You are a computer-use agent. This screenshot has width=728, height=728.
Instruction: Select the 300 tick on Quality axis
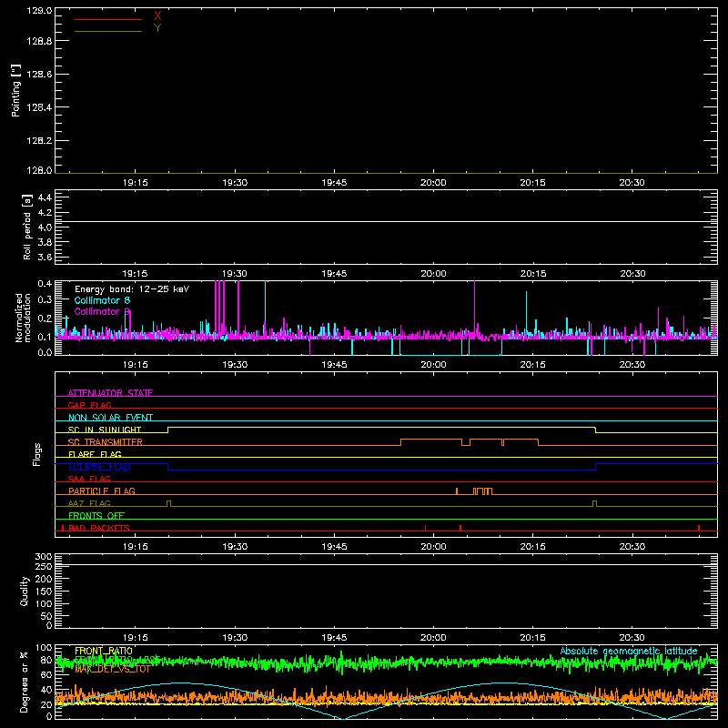44,557
